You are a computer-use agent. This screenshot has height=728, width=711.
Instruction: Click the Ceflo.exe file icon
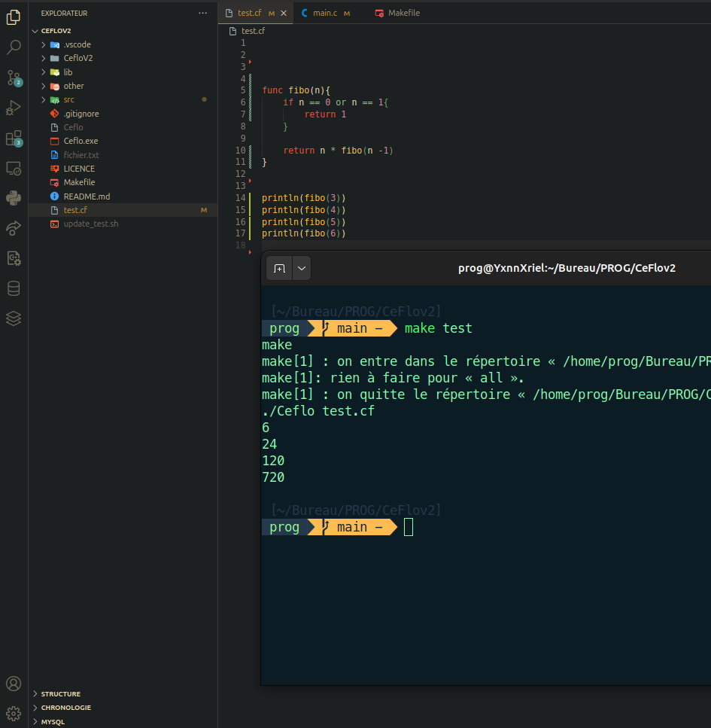click(54, 141)
